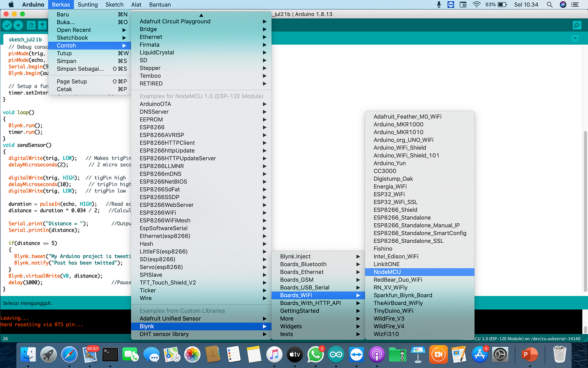Expand the GettingStarted submenu
Viewport: 588px width, 368px height.
[x=317, y=311]
